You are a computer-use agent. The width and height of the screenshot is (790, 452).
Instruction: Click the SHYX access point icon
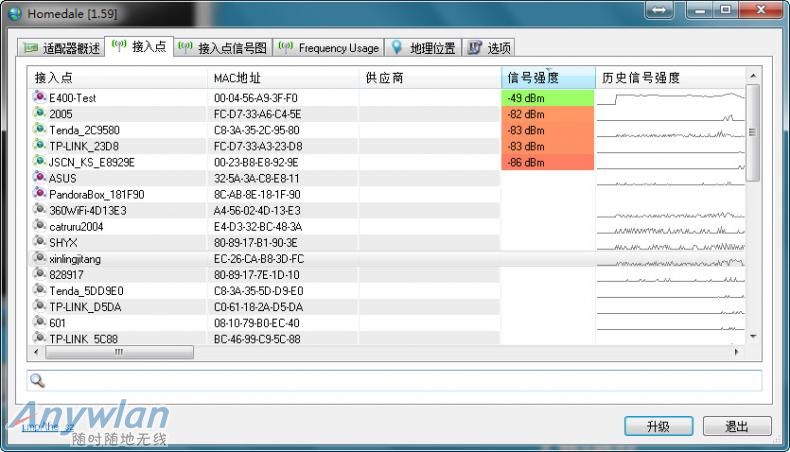coord(39,241)
